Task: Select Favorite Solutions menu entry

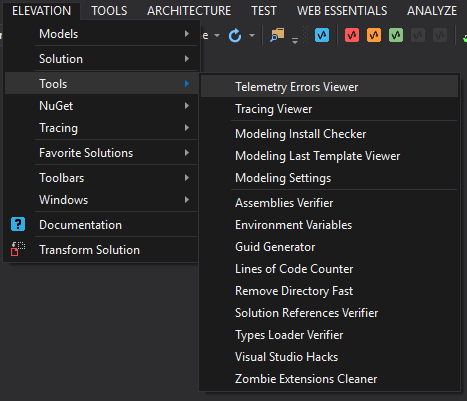Action: [x=102, y=153]
